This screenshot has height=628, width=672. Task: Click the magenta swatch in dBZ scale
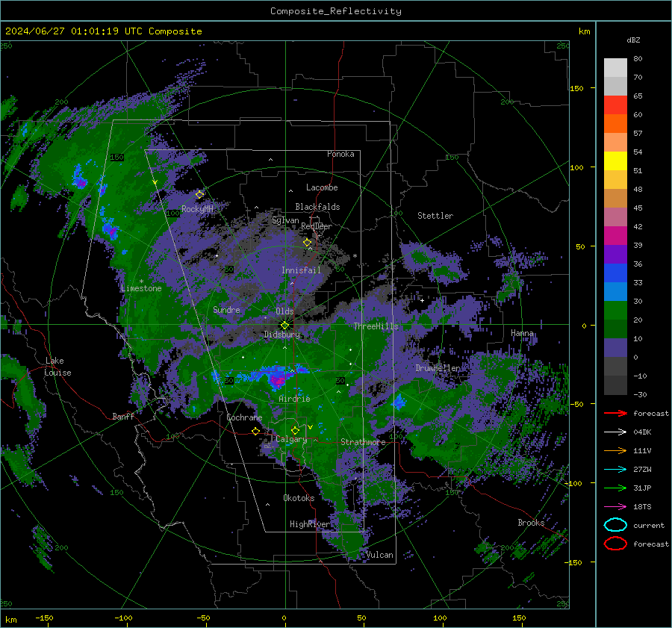tap(615, 235)
